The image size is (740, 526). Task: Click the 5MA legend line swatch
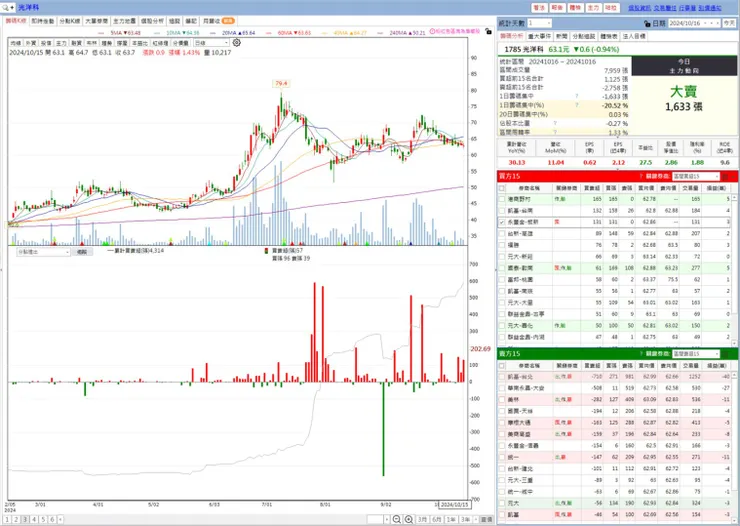click(101, 33)
